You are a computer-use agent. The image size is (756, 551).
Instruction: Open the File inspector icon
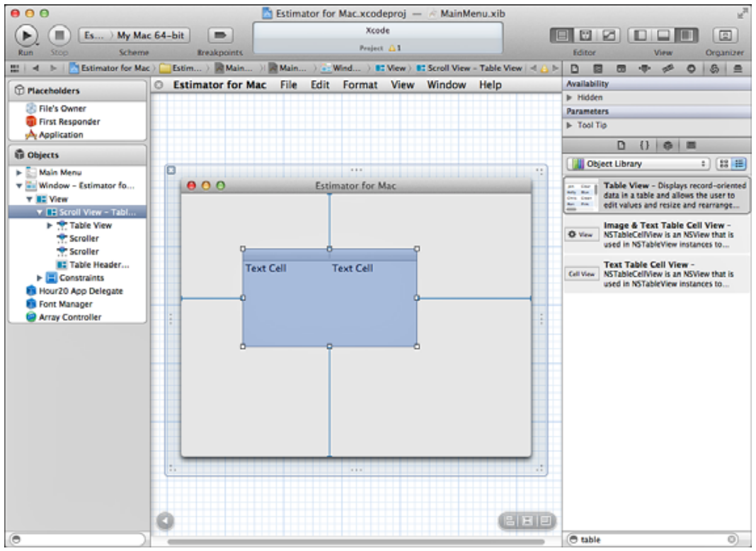pyautogui.click(x=575, y=69)
